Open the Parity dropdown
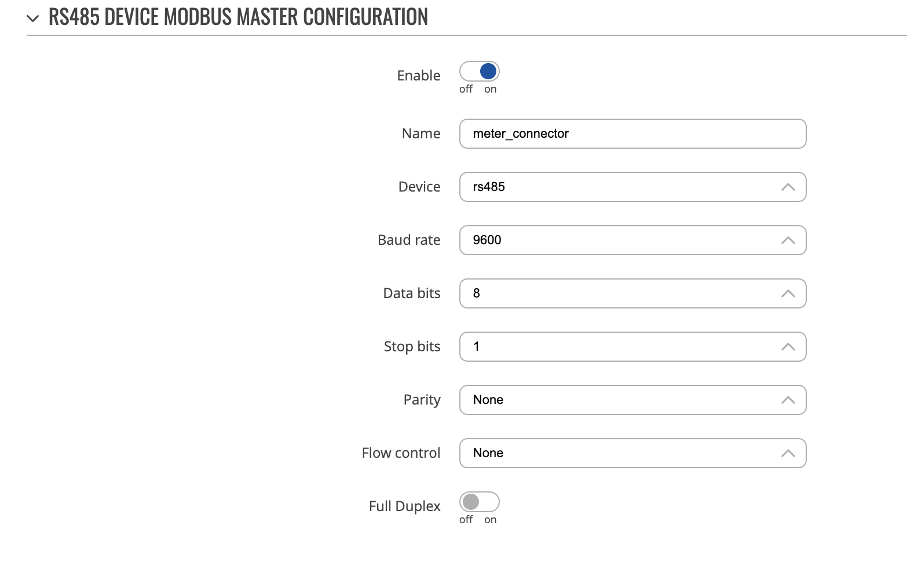 point(632,400)
